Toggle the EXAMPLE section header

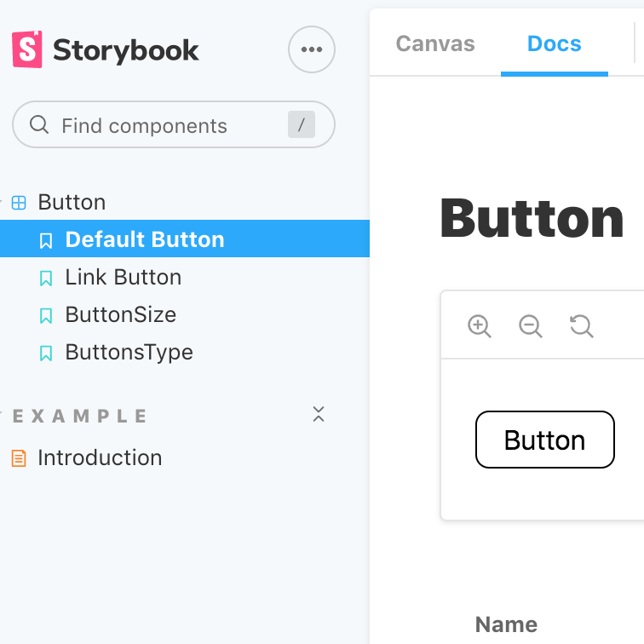coord(80,416)
